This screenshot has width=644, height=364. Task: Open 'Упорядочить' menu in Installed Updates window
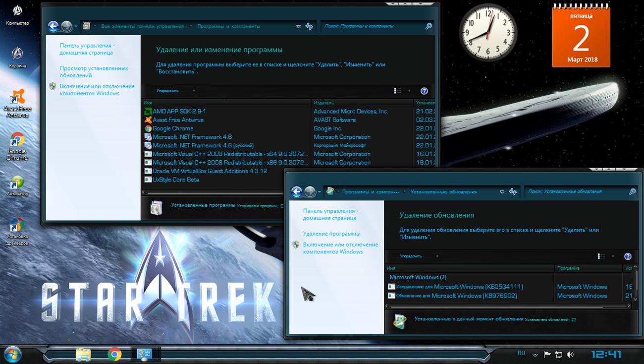411,256
